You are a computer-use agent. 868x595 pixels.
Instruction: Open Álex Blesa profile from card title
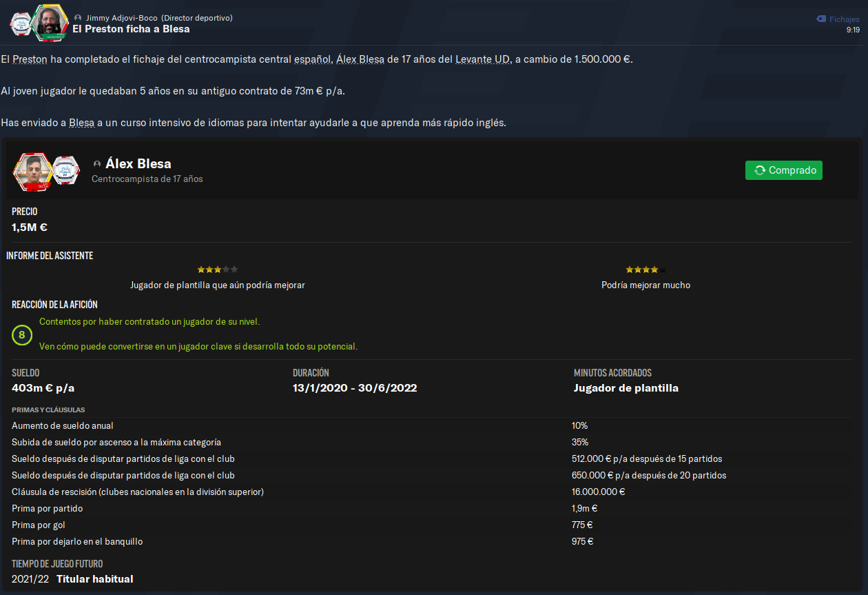[x=138, y=163]
